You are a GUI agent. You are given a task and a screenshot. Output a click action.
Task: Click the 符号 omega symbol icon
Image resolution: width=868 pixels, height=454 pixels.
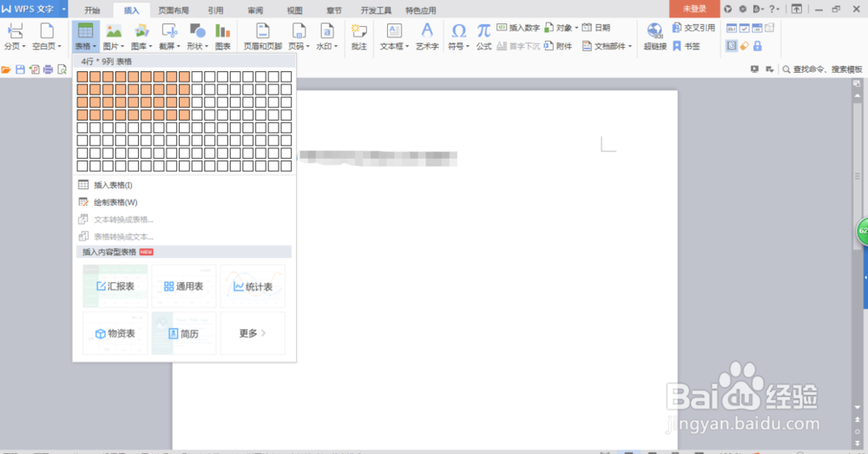click(x=458, y=31)
